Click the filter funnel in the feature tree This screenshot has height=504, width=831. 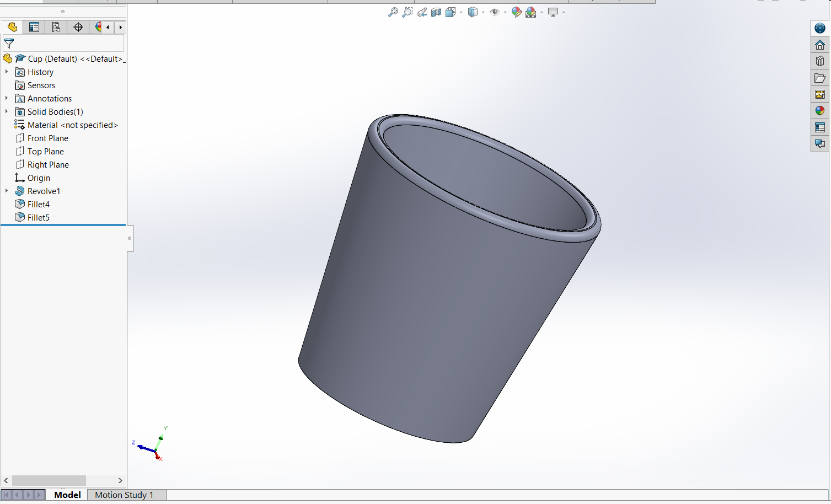9,43
